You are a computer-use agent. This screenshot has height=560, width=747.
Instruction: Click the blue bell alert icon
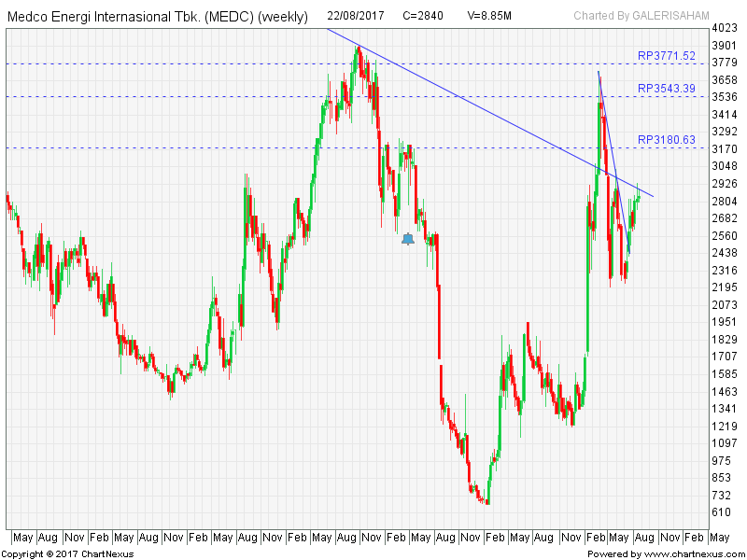[x=408, y=239]
